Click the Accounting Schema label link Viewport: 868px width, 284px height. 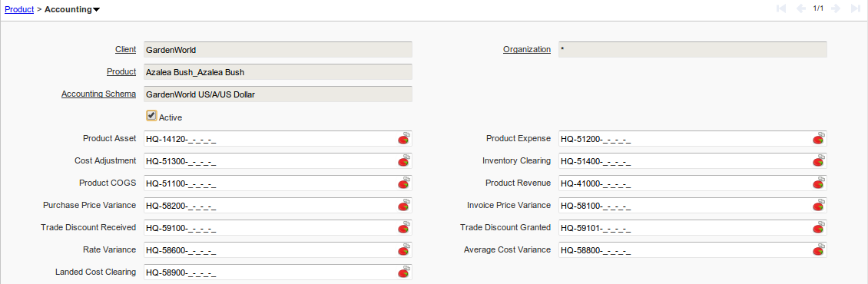pyautogui.click(x=98, y=94)
